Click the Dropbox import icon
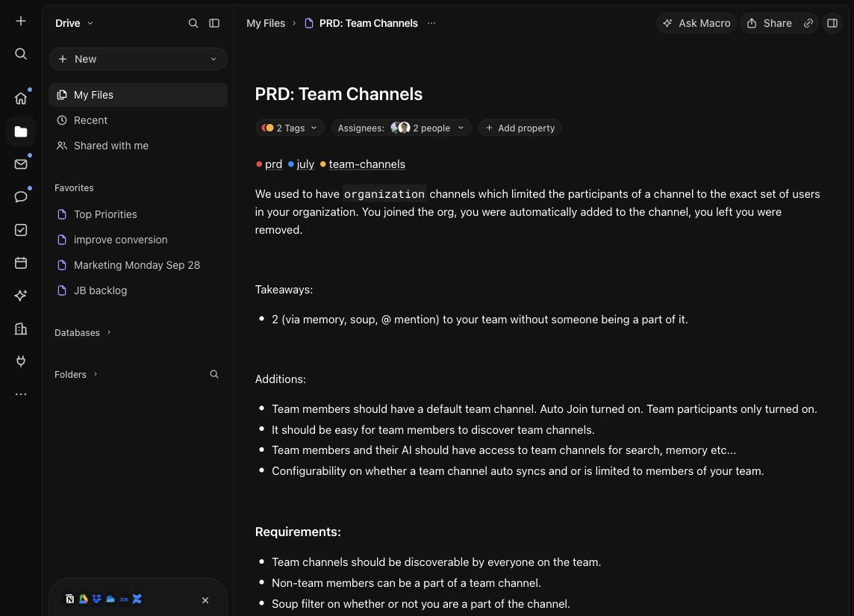The width and height of the screenshot is (854, 616). [x=97, y=599]
